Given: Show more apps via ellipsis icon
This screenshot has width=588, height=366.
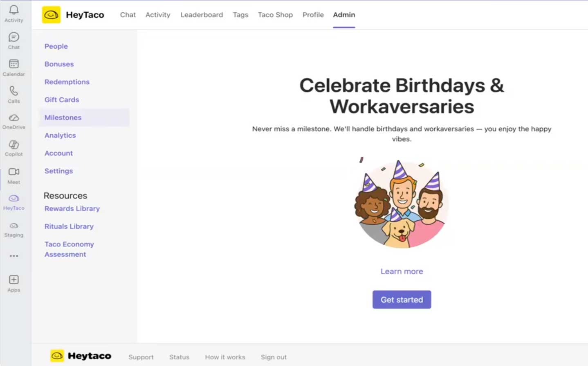Looking at the screenshot, I should (x=14, y=256).
